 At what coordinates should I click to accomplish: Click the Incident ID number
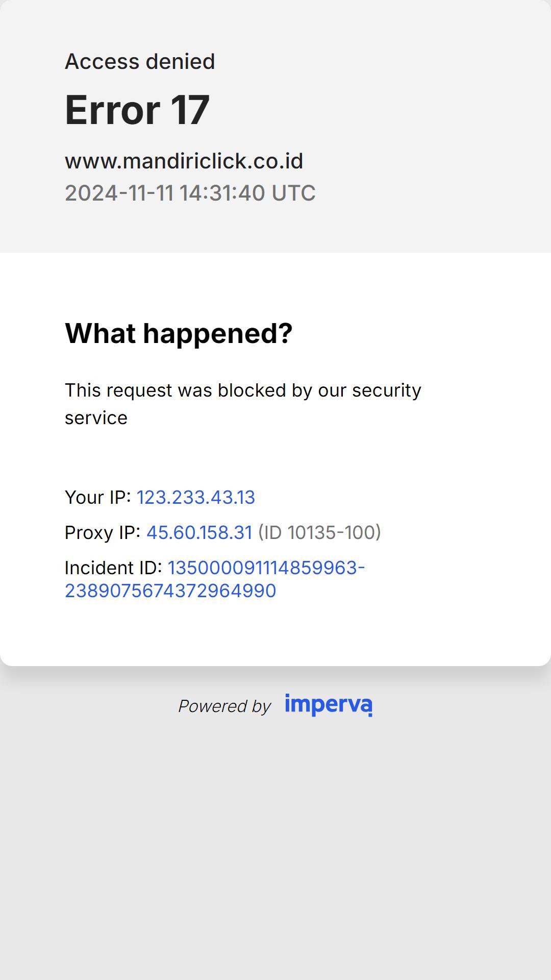(x=215, y=579)
